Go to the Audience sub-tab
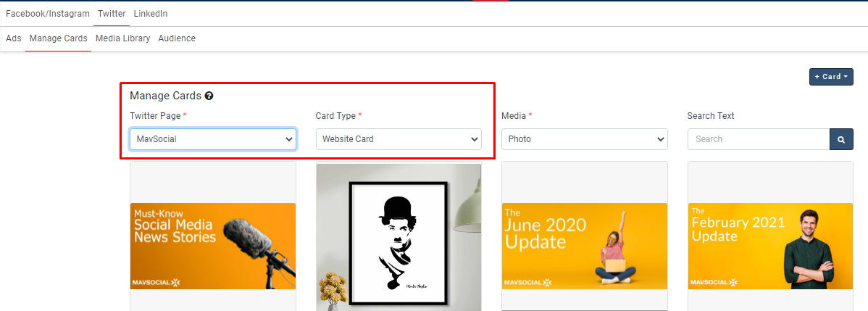868x311 pixels. click(177, 38)
